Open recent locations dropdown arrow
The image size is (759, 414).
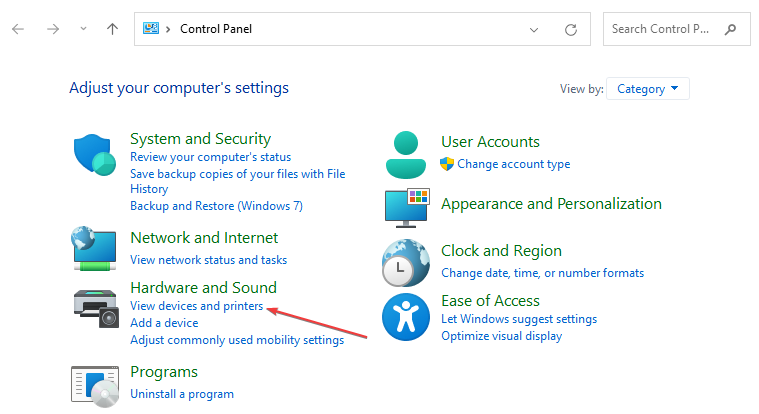(x=83, y=29)
